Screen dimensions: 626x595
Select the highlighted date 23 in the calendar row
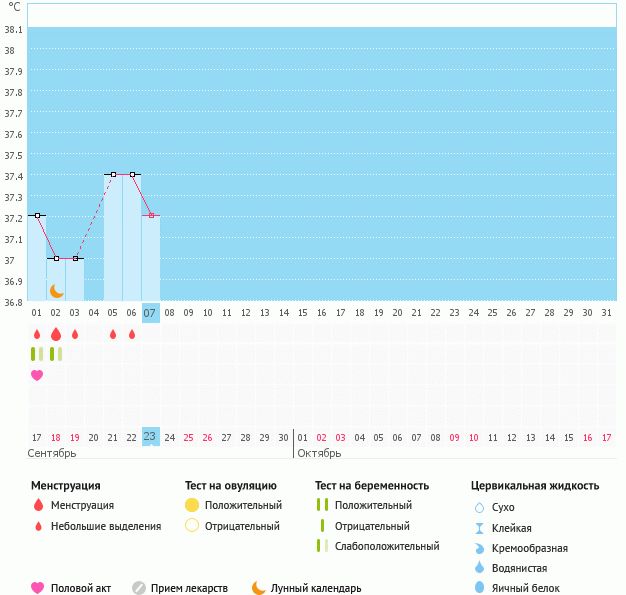151,437
